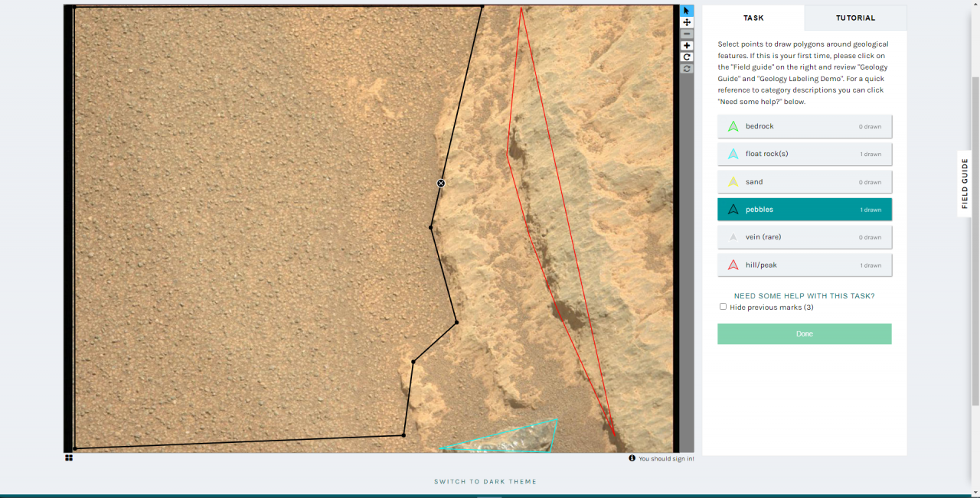Click the "1 drawn" count on hill/peak row
The width and height of the screenshot is (980, 498).
coord(871,265)
